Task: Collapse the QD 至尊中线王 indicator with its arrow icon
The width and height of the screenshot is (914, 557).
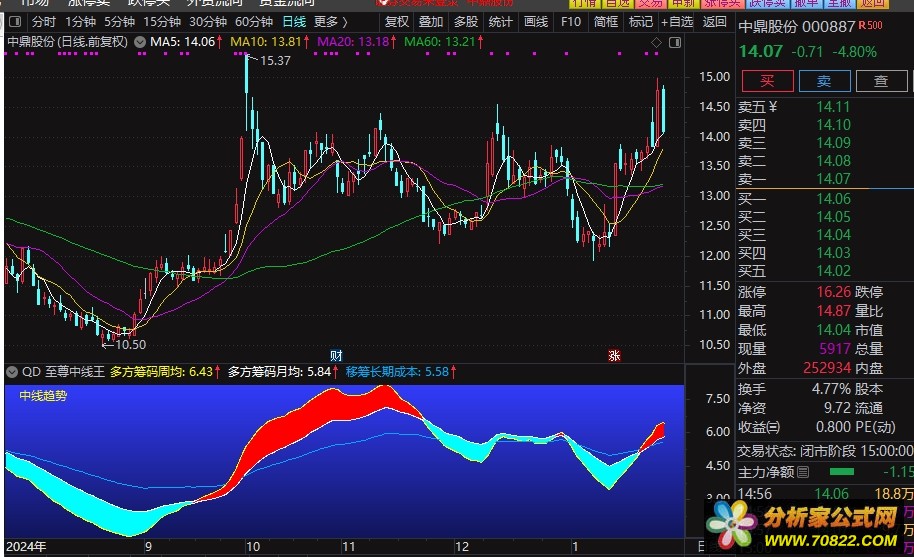Action: tap(12, 372)
